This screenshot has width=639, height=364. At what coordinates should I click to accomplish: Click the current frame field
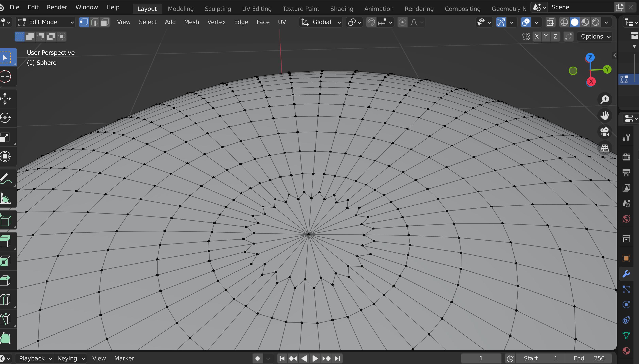(481, 358)
